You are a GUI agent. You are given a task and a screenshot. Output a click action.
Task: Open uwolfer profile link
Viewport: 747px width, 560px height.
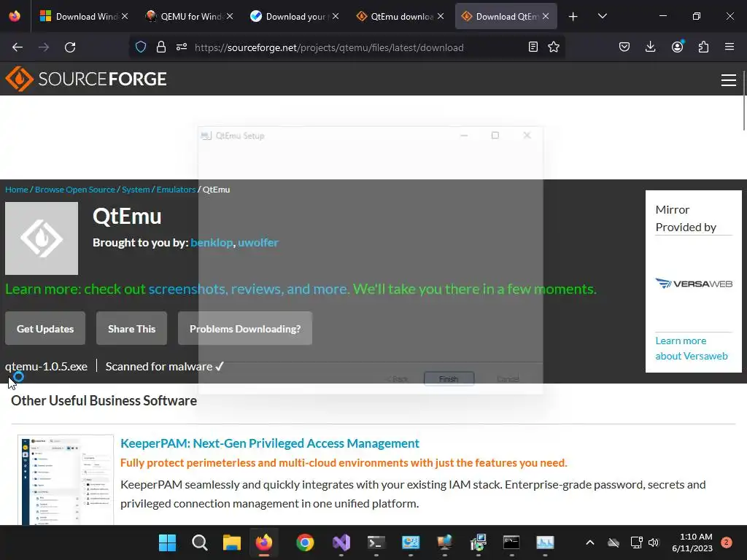pyautogui.click(x=258, y=242)
